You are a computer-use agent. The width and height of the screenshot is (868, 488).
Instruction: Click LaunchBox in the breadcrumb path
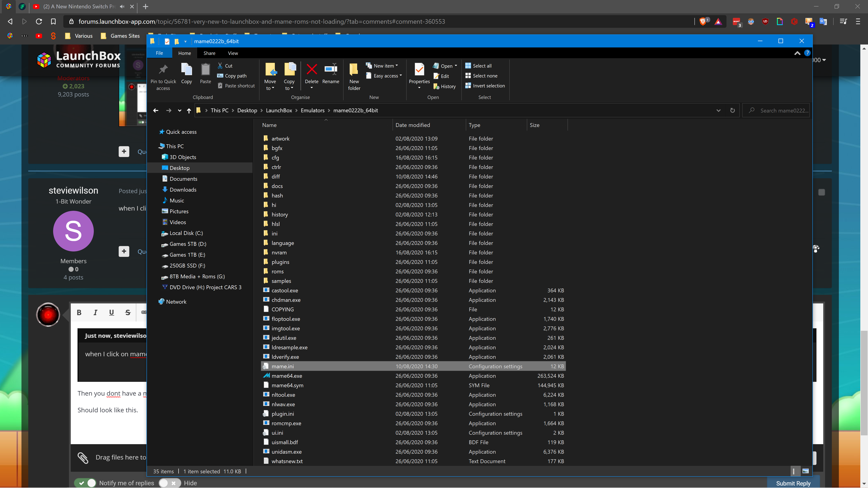click(279, 110)
